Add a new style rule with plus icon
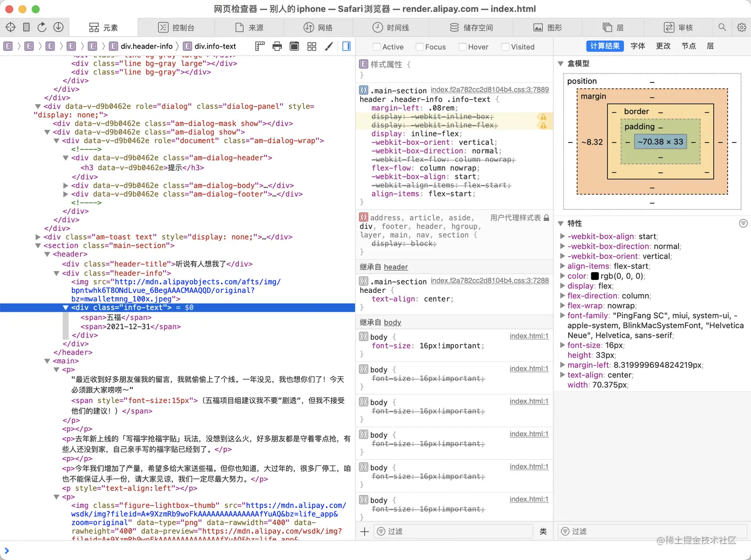The image size is (751, 560). (x=365, y=532)
